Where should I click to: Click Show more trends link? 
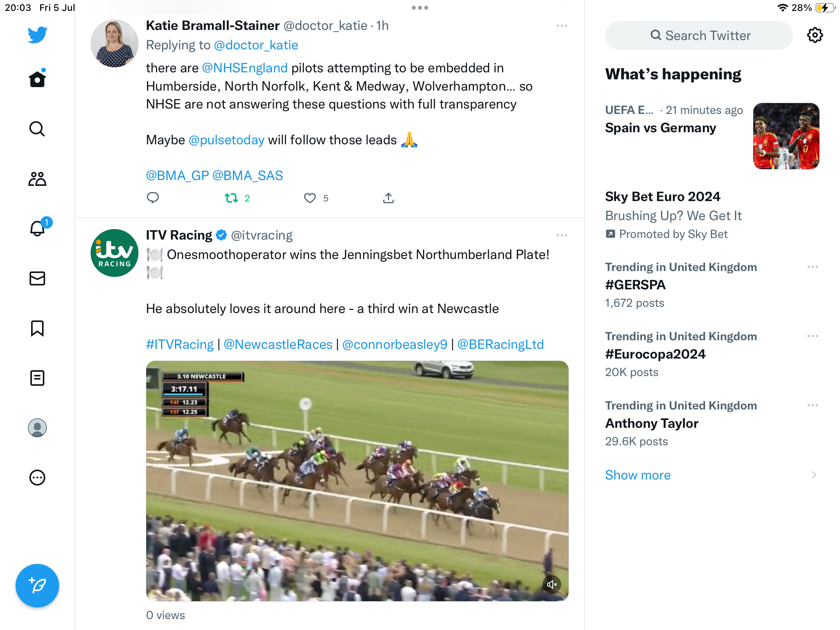tap(638, 475)
